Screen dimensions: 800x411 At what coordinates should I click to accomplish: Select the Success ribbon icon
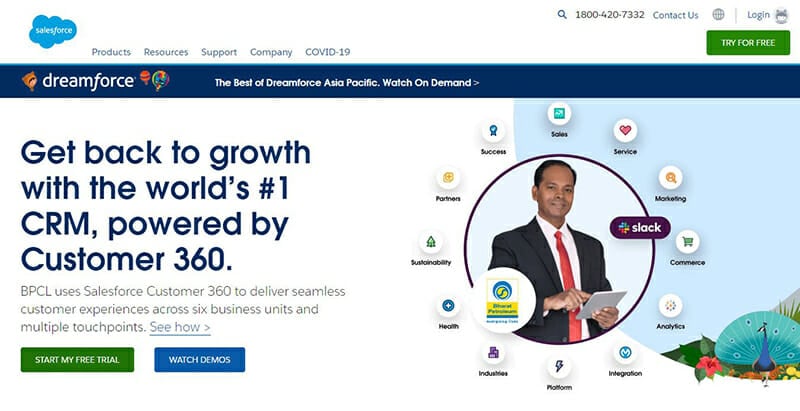493,131
